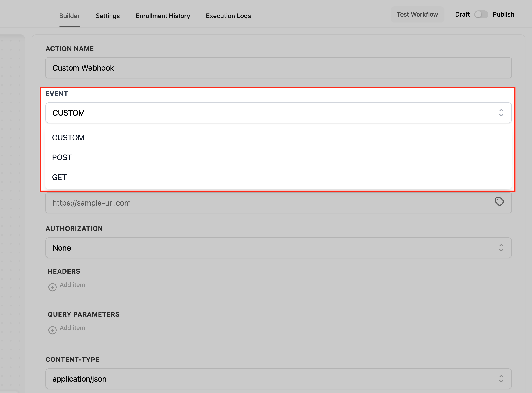Click the Test Workflow button
This screenshot has height=393, width=532.
[x=417, y=15]
